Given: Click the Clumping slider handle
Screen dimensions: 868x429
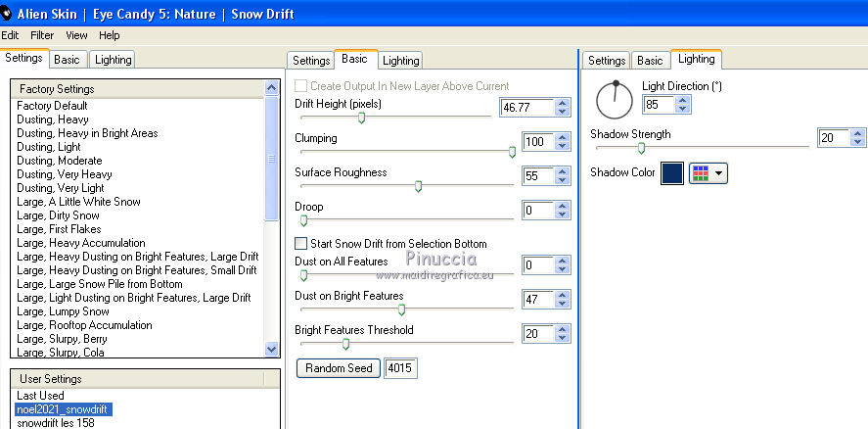Looking at the screenshot, I should 512,152.
